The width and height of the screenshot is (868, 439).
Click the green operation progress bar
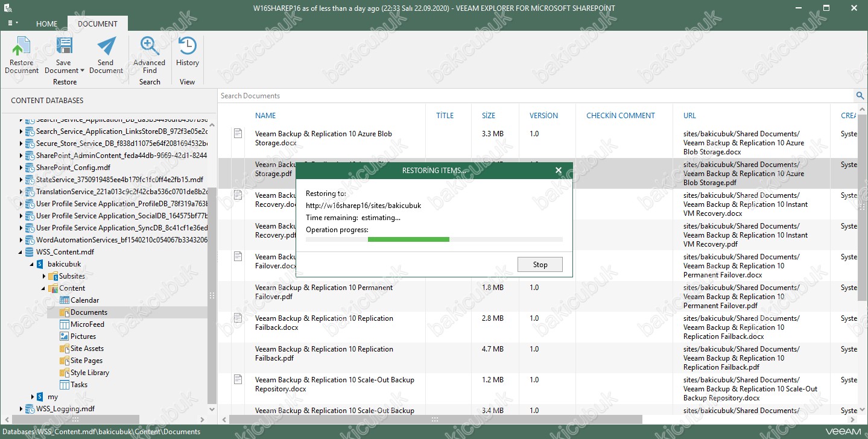point(408,239)
